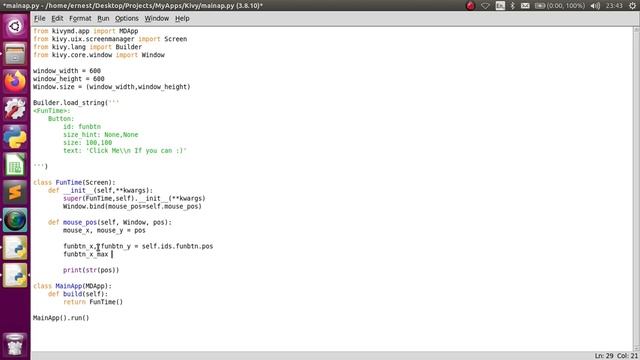Open the Bluetooth indicator menu

tap(513, 6)
